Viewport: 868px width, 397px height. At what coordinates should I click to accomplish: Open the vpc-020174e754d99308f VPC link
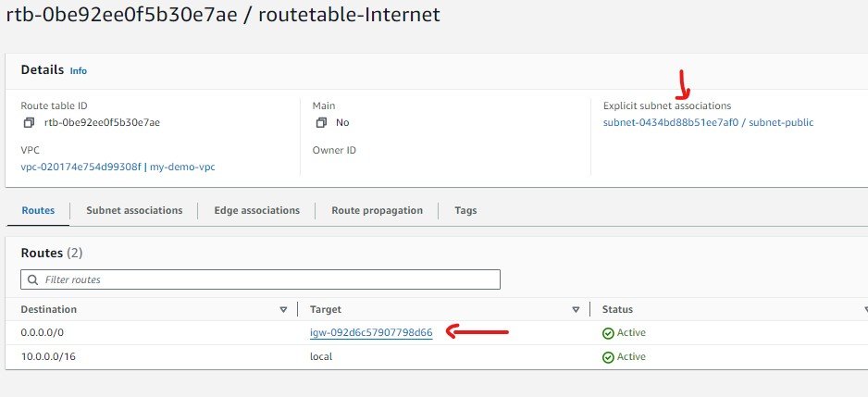[81, 167]
